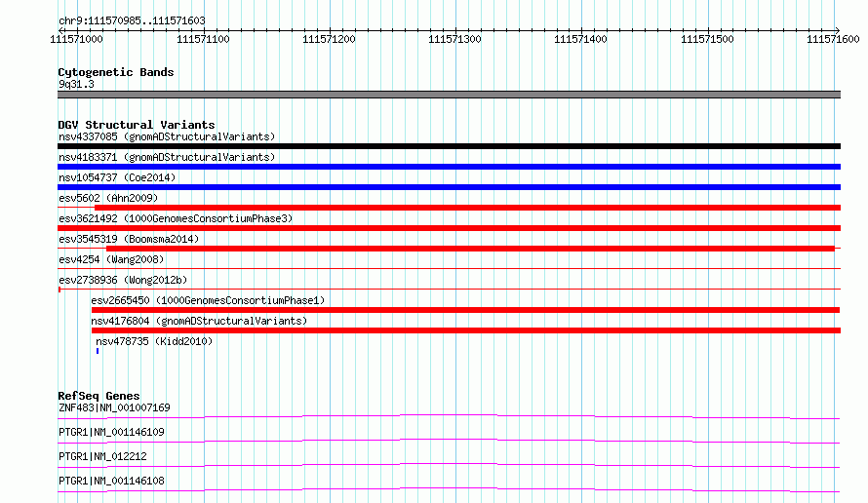Viewport: 868px width, 503px height.
Task: Click ruler position label 111571000
Action: point(76,39)
